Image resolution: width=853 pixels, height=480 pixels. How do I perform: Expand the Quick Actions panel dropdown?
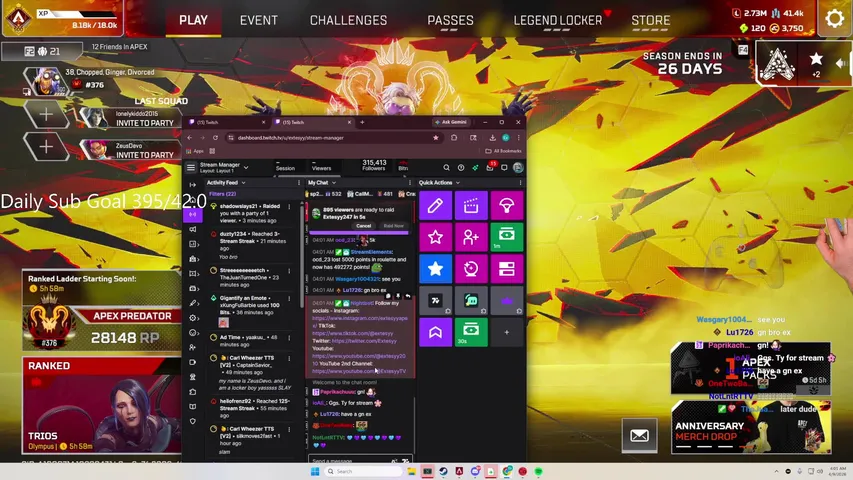(458, 183)
